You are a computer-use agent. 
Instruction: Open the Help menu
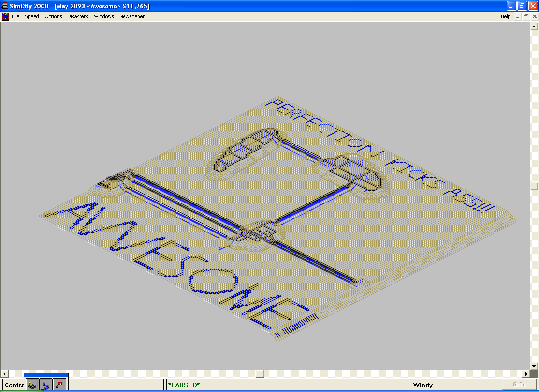pos(505,16)
